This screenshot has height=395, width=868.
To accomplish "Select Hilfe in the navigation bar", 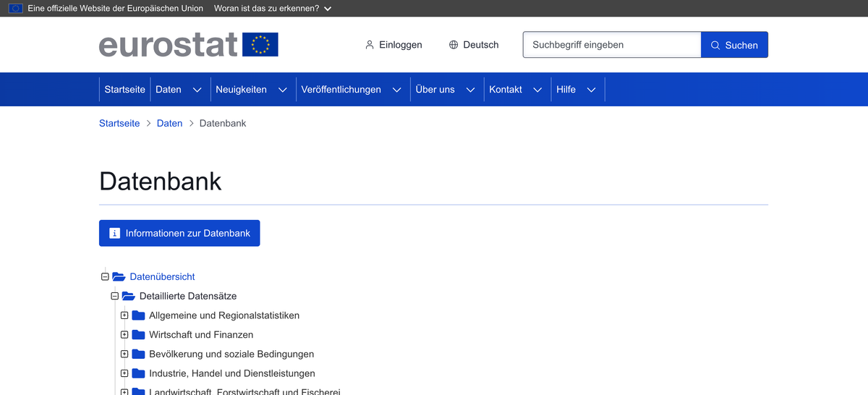I will (x=566, y=90).
